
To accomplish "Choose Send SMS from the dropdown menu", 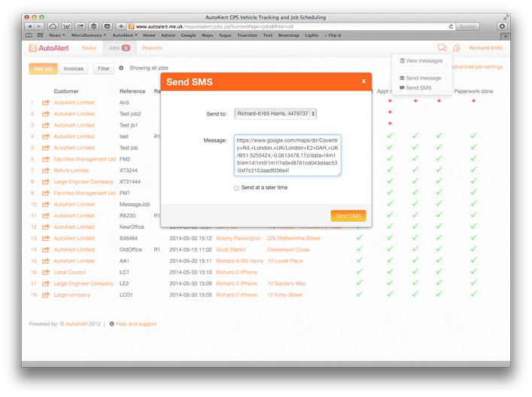I will (x=415, y=87).
